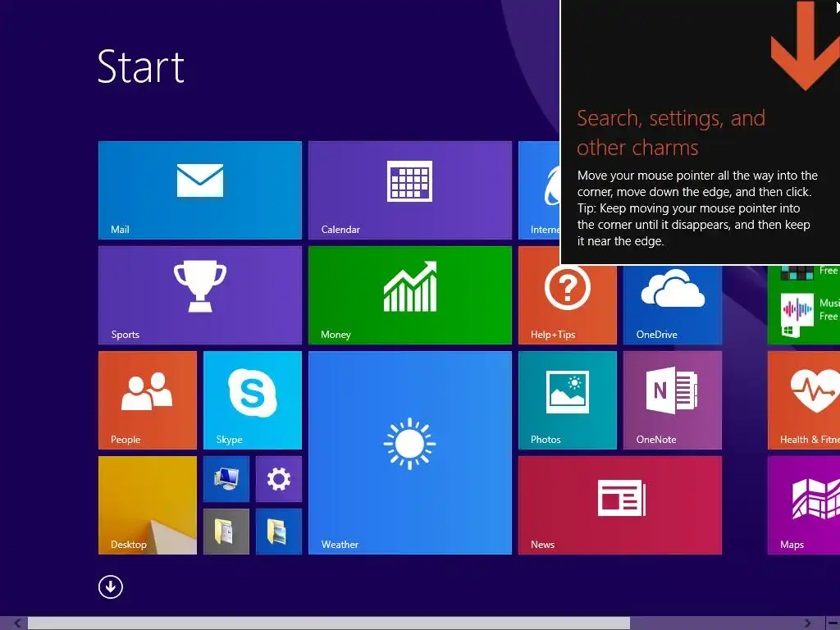The width and height of the screenshot is (840, 630).
Task: Click the scrollbar right arrow
Action: (807, 623)
